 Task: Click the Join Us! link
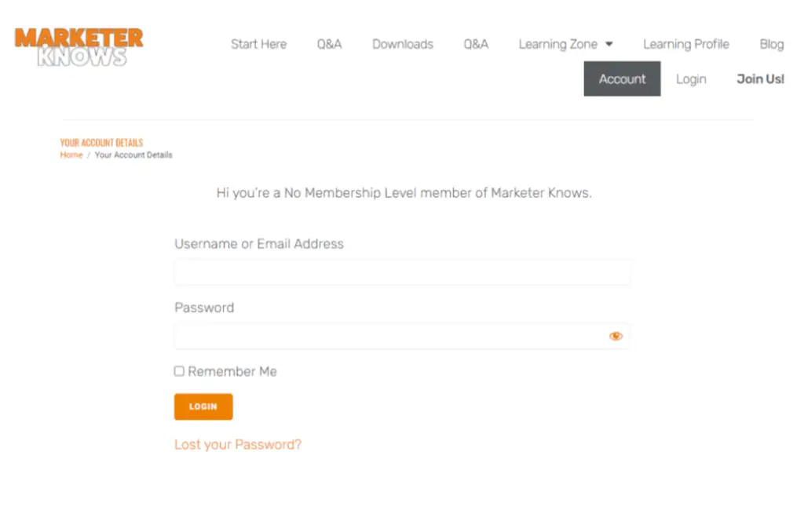point(759,78)
